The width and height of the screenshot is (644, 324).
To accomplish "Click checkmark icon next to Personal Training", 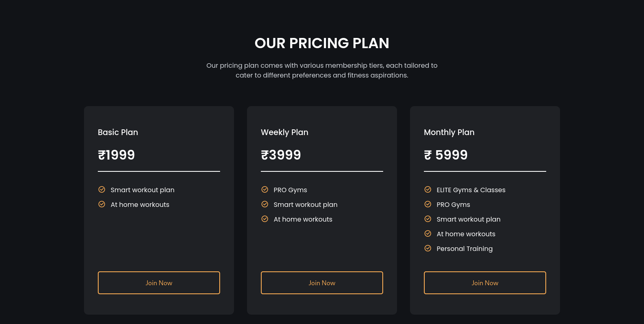I will [x=428, y=248].
